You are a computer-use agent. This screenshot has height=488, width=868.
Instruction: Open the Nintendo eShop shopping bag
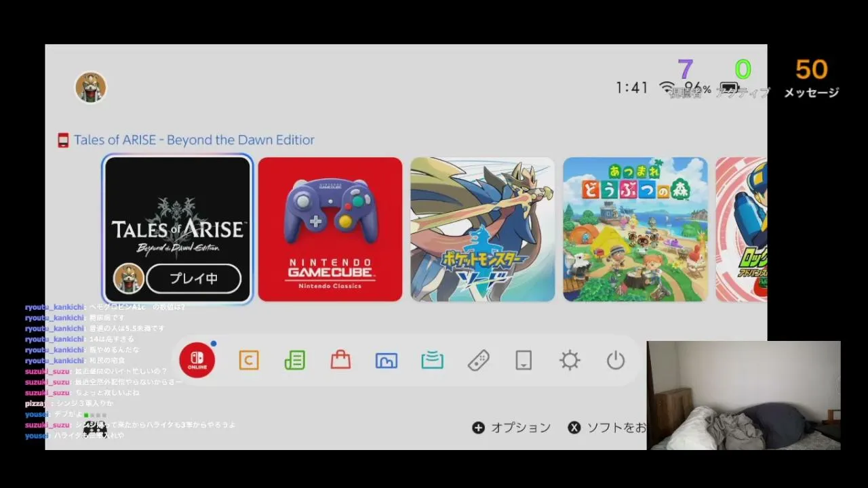coord(340,361)
